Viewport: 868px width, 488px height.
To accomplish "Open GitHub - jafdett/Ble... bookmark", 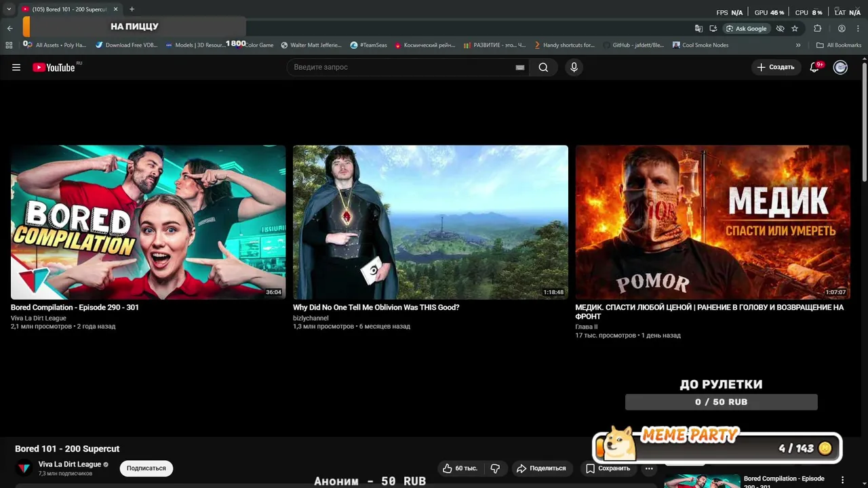I will point(633,45).
